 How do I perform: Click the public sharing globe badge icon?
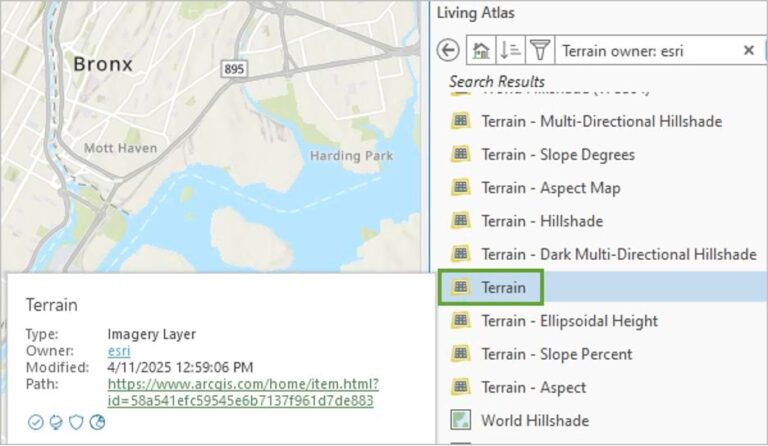(97, 422)
